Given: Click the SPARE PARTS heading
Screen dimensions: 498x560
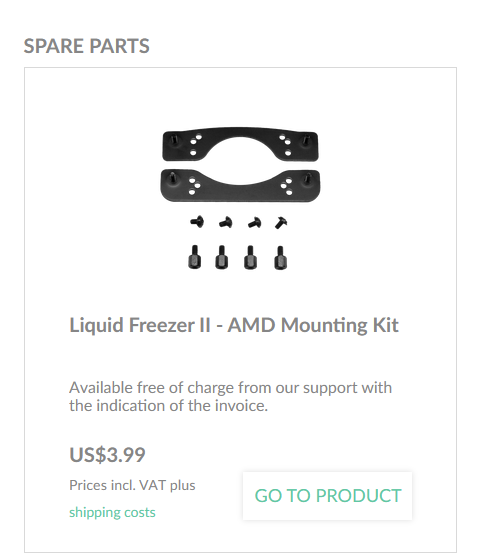Looking at the screenshot, I should click(x=86, y=46).
